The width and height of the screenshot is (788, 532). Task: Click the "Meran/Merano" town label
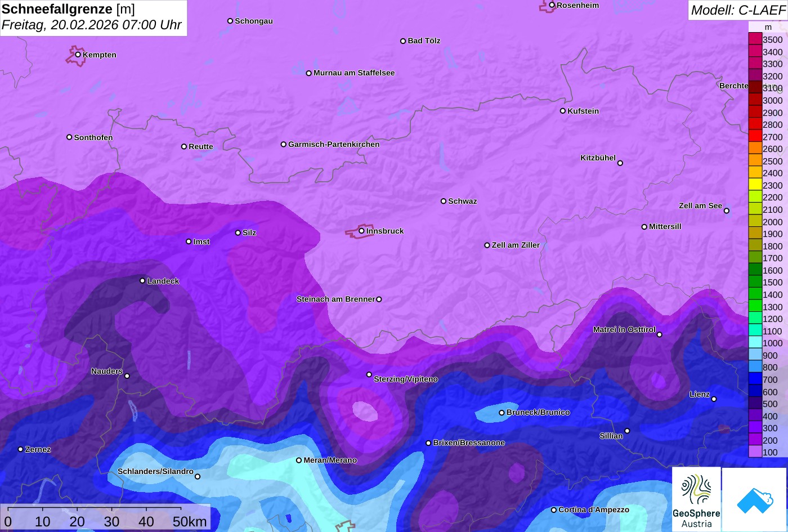(x=330, y=460)
